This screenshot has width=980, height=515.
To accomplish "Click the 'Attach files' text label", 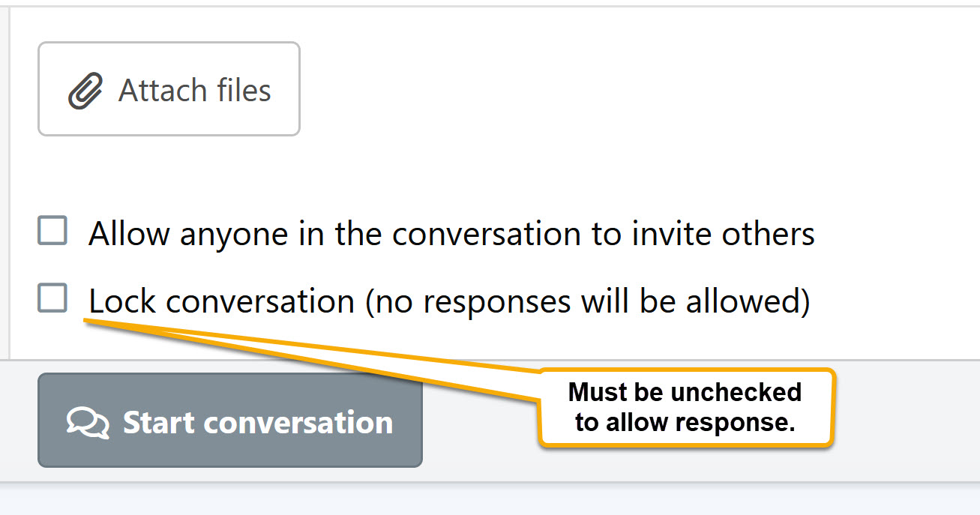I will [195, 91].
